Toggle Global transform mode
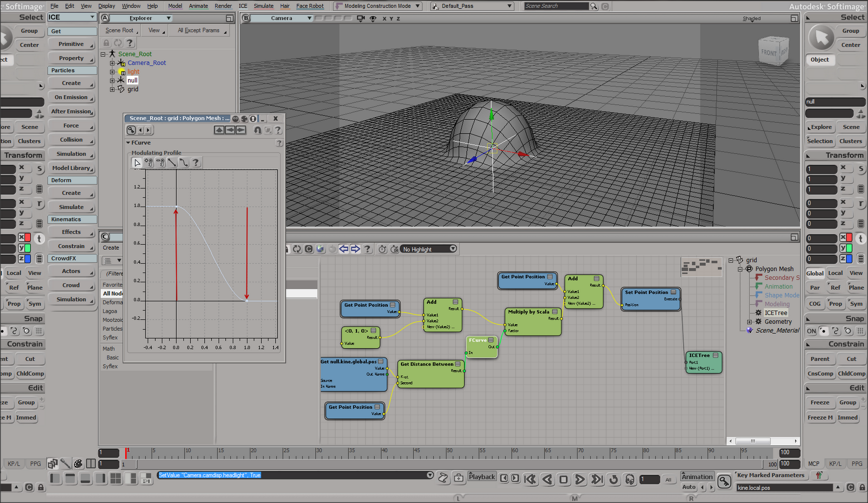The height and width of the screenshot is (503, 868). tap(815, 273)
